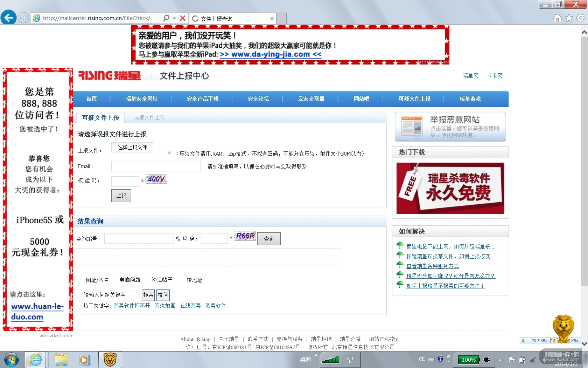This screenshot has height=368, width=588.
Task: Open hot keyword 在线杀毒
Action: tap(190, 306)
